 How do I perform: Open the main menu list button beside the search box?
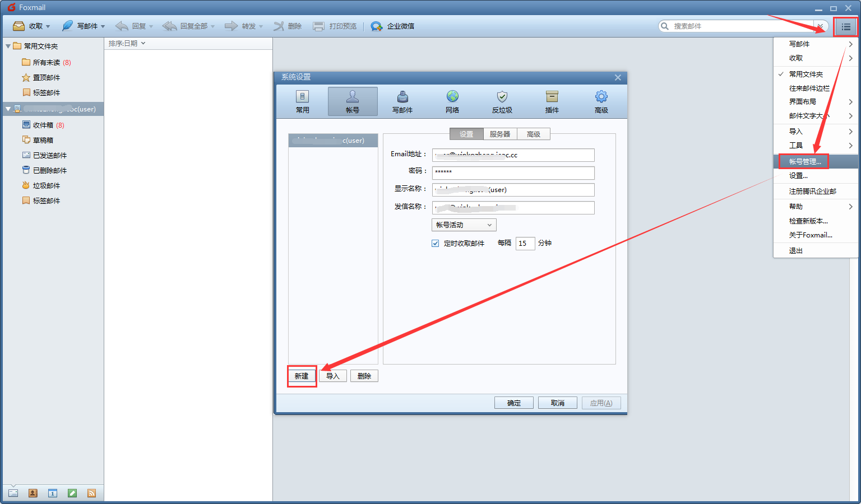coord(846,26)
